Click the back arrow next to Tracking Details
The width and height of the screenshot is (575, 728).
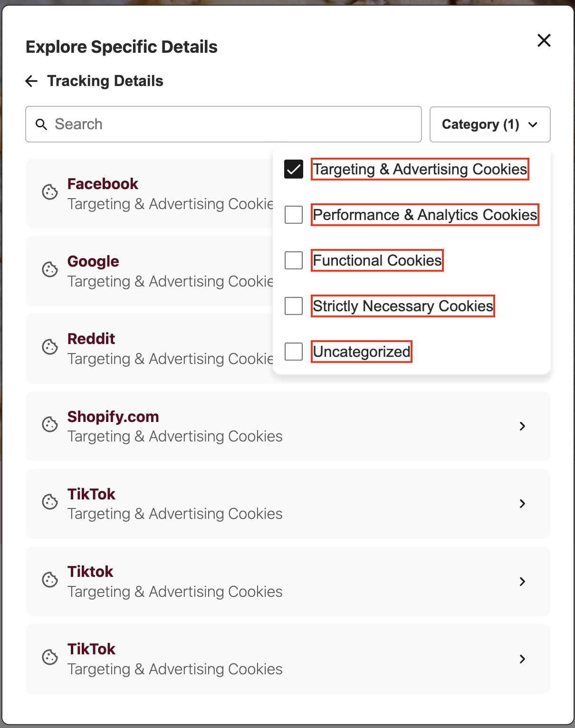click(x=31, y=81)
